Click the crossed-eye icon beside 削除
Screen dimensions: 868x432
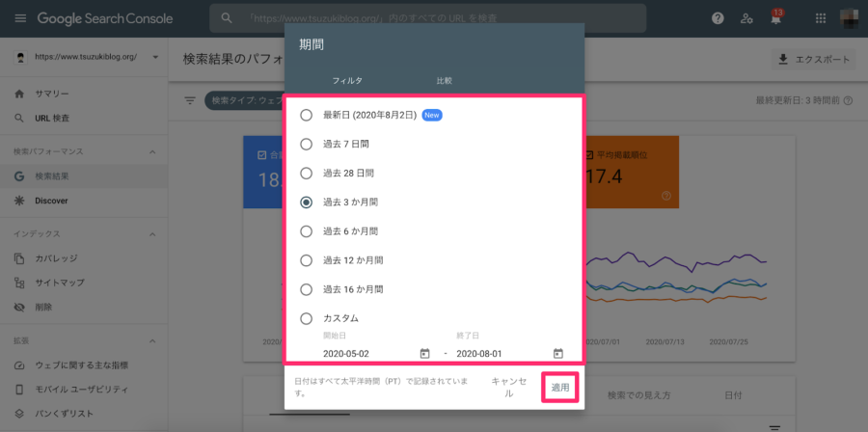(x=19, y=307)
